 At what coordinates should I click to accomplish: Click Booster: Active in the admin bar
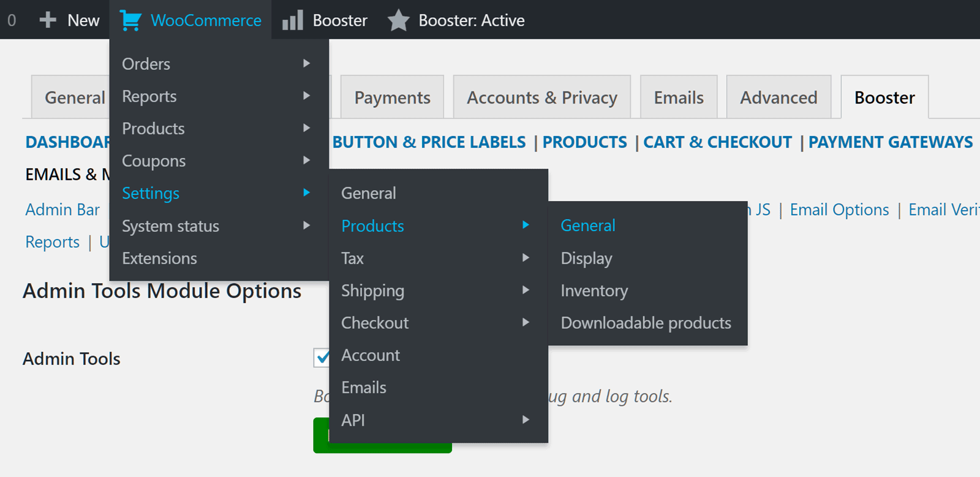click(x=472, y=20)
